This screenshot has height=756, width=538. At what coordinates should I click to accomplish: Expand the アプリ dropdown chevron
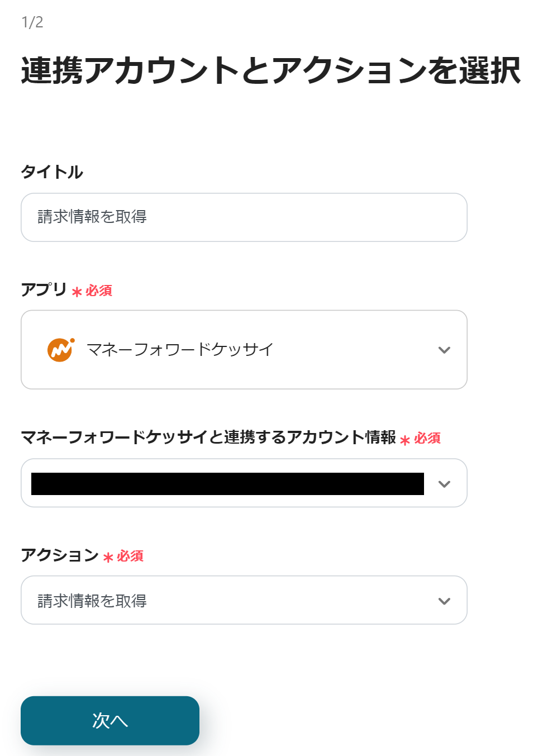click(x=444, y=350)
